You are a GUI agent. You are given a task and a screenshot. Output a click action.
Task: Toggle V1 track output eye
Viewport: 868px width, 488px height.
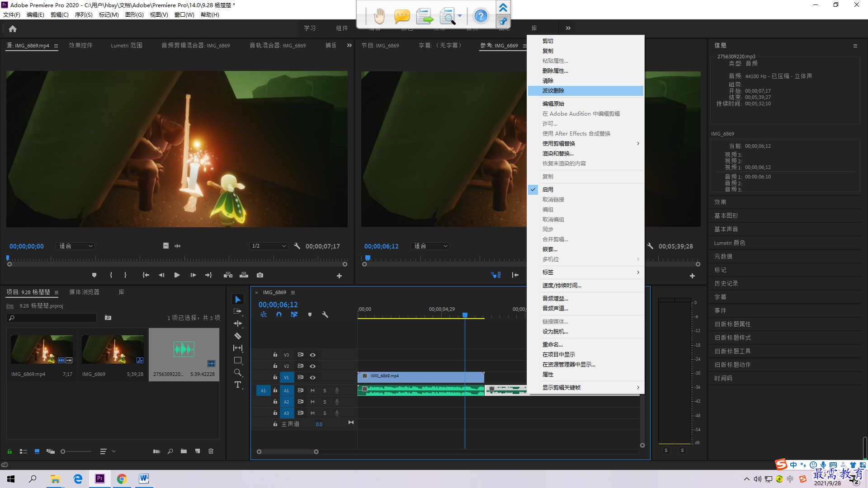[x=312, y=377]
